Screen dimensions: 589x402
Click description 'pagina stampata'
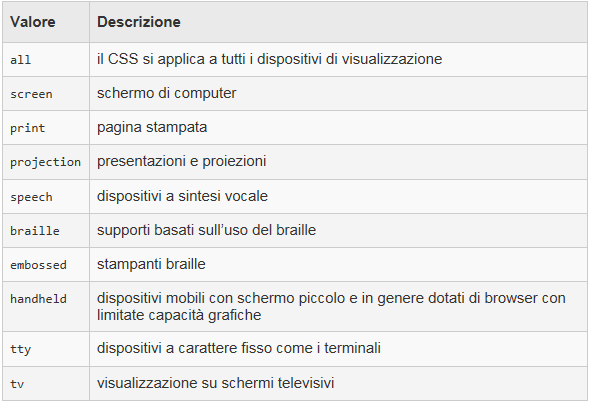point(152,127)
